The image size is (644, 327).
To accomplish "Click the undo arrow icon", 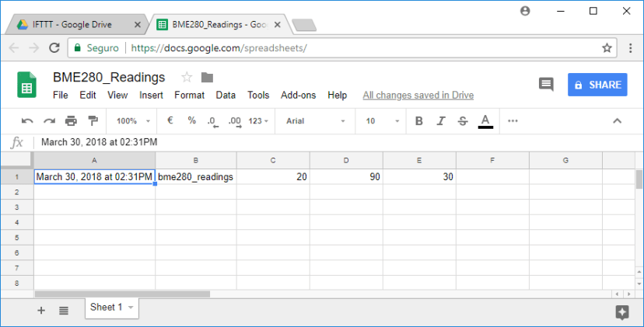I will (27, 121).
